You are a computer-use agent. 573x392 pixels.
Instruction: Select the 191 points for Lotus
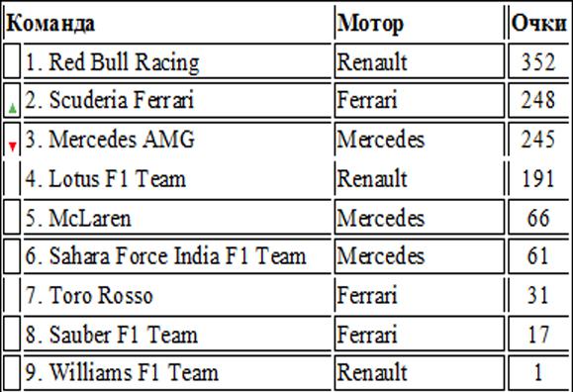538,179
